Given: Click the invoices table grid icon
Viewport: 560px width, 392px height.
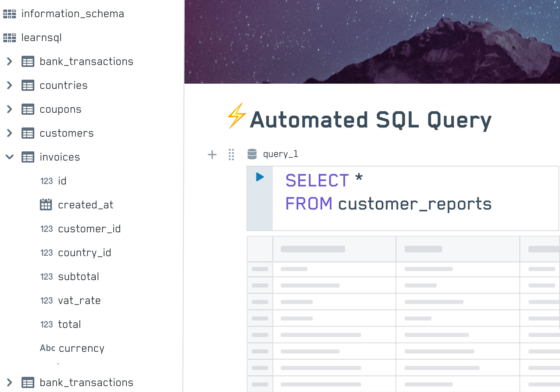Looking at the screenshot, I should 28,157.
